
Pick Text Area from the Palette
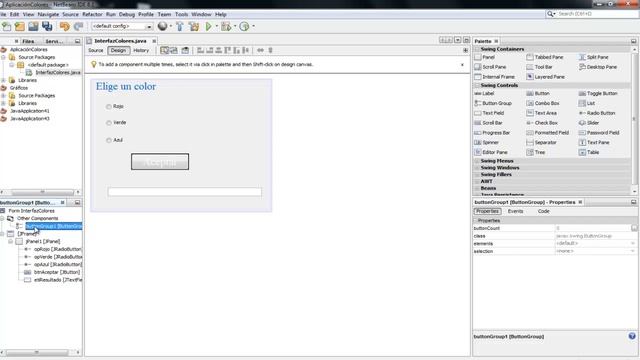tap(541, 113)
